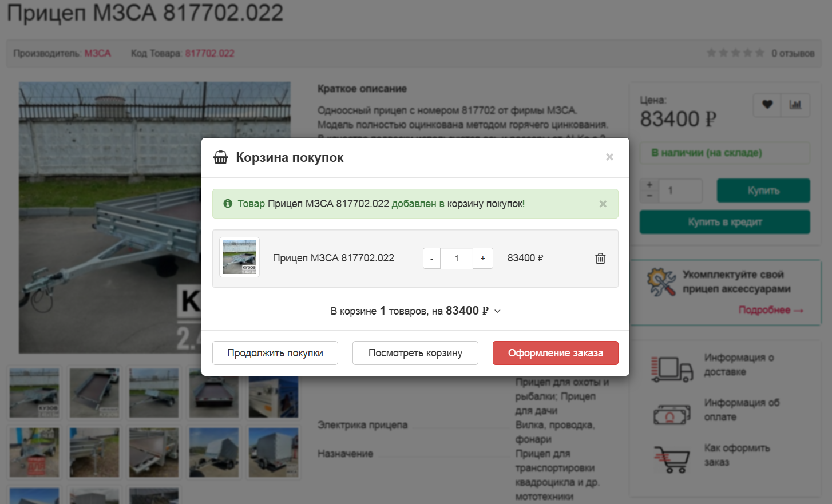Open the product code 817702.022 link
This screenshot has height=504, width=832.
coord(209,53)
